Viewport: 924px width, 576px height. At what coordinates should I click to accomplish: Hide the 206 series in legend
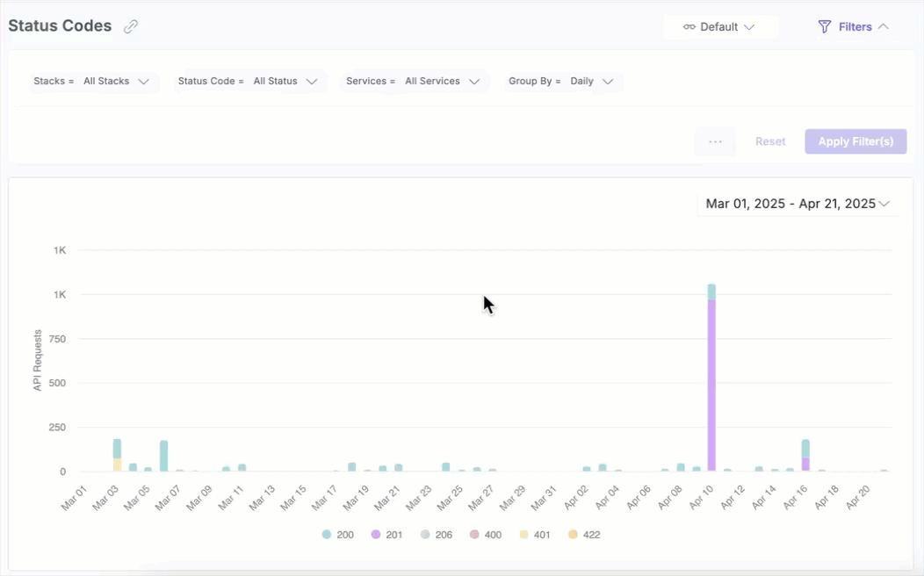(x=437, y=534)
